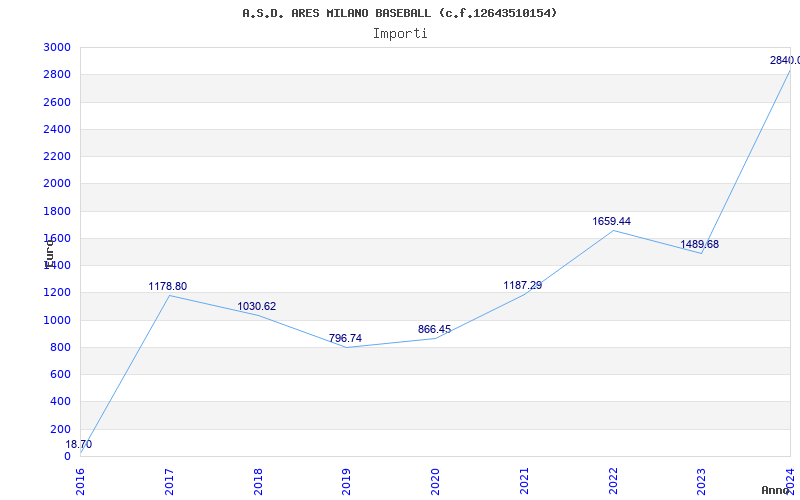
Task: Click the 2023 x-axis year label
Action: pos(702,481)
